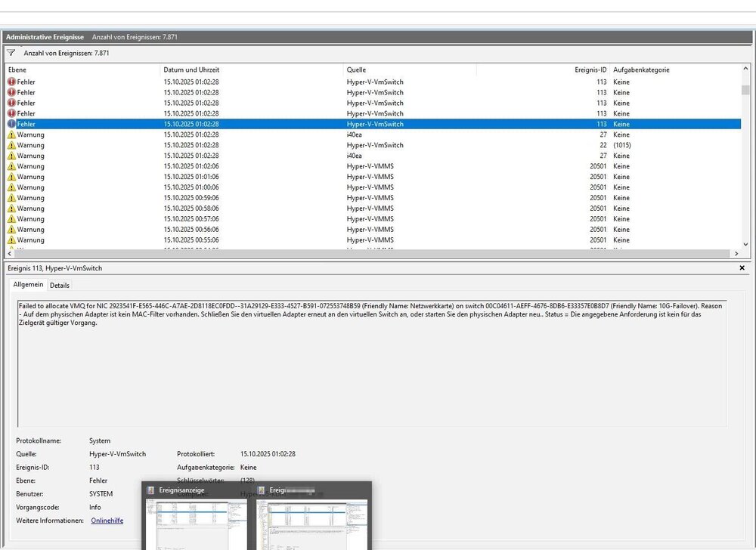Image resolution: width=756 pixels, height=550 pixels.
Task: Sort by Datum und Uhrzeit column
Action: click(x=191, y=70)
